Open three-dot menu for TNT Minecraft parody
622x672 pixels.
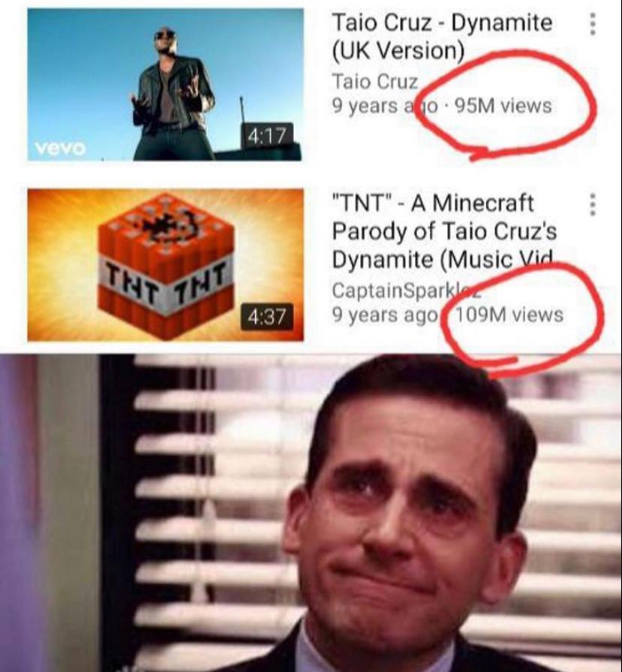tap(593, 204)
